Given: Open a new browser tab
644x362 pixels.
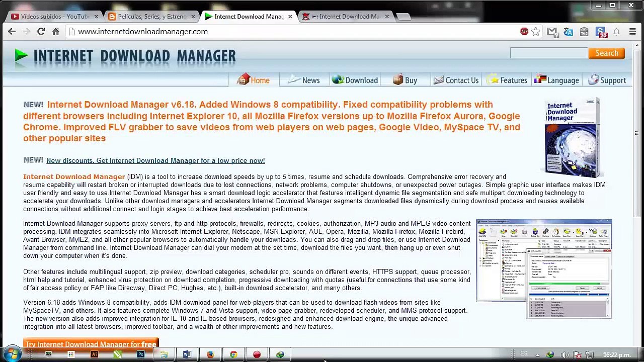Looking at the screenshot, I should pyautogui.click(x=403, y=17).
